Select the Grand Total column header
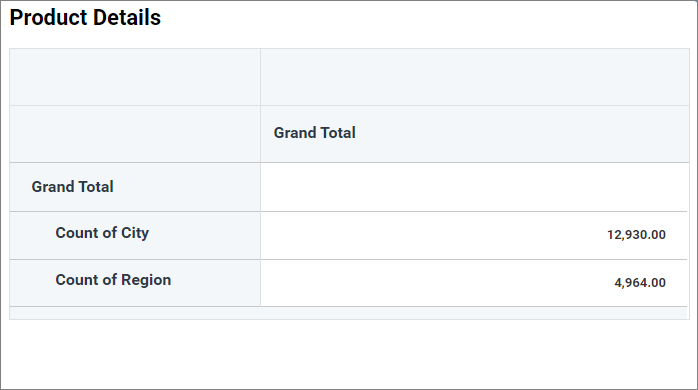The image size is (698, 390). point(475,134)
